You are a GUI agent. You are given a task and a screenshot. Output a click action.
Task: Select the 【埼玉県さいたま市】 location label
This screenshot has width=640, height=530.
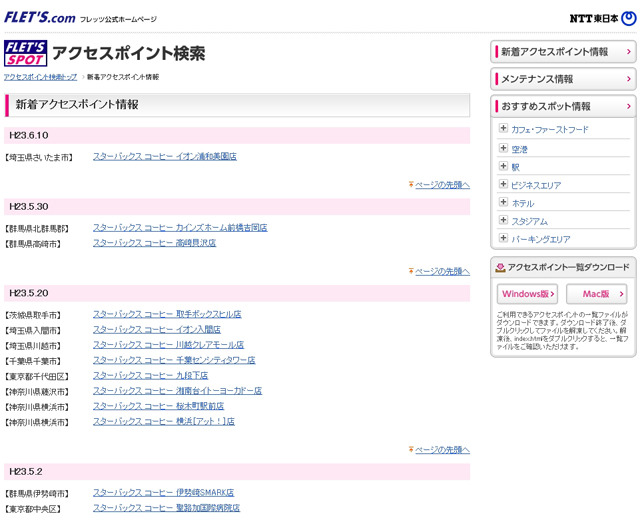coord(39,158)
